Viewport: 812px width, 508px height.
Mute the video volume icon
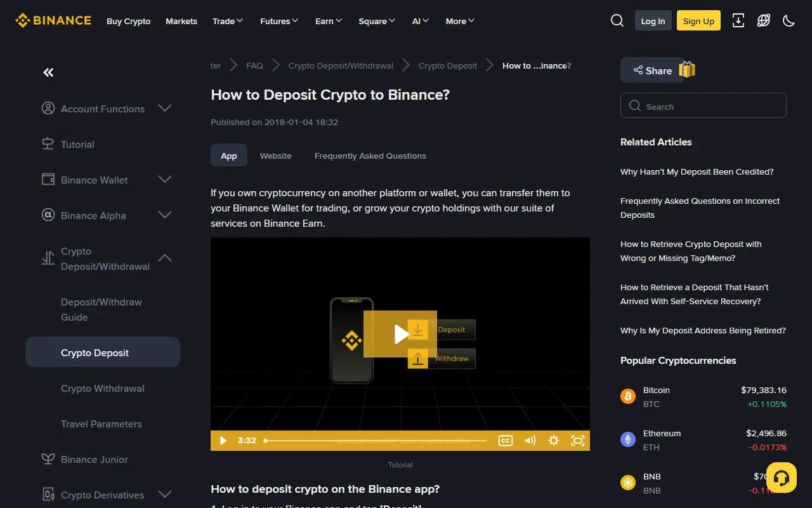(530, 441)
